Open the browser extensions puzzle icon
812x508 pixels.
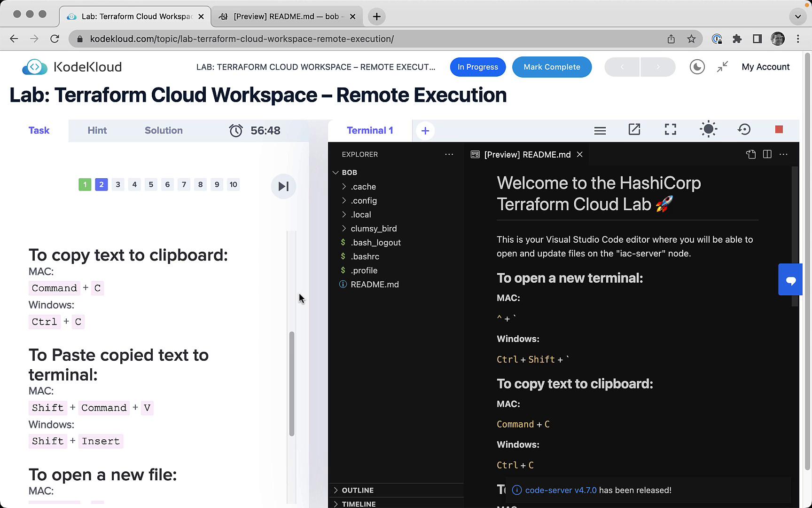pos(737,39)
